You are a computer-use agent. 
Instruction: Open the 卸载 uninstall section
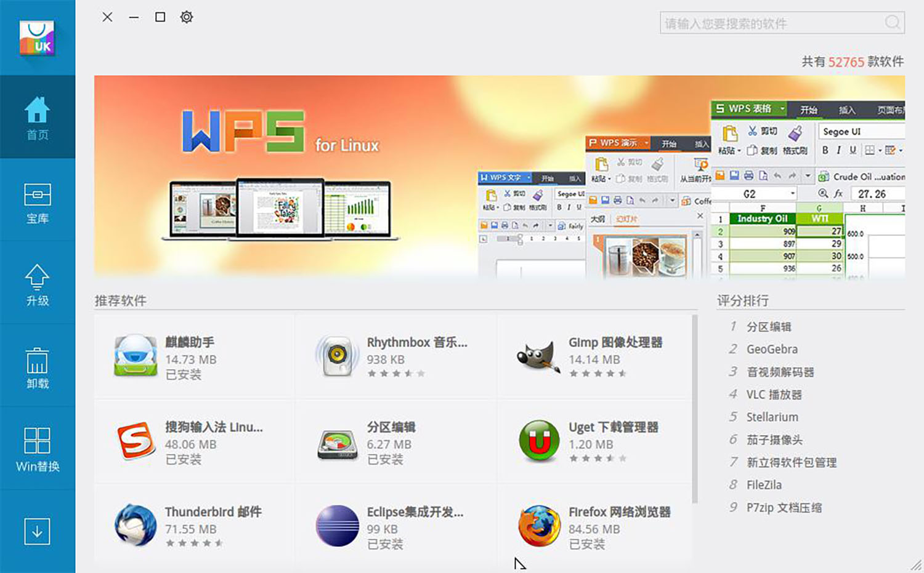click(38, 366)
